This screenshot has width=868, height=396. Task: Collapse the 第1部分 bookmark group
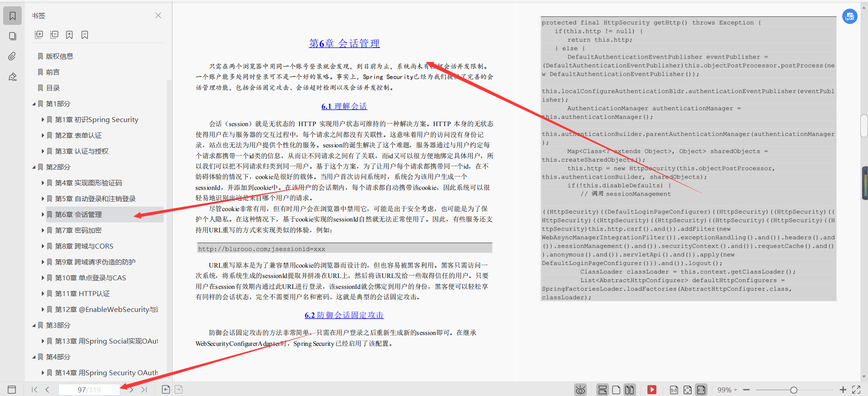tap(34, 104)
